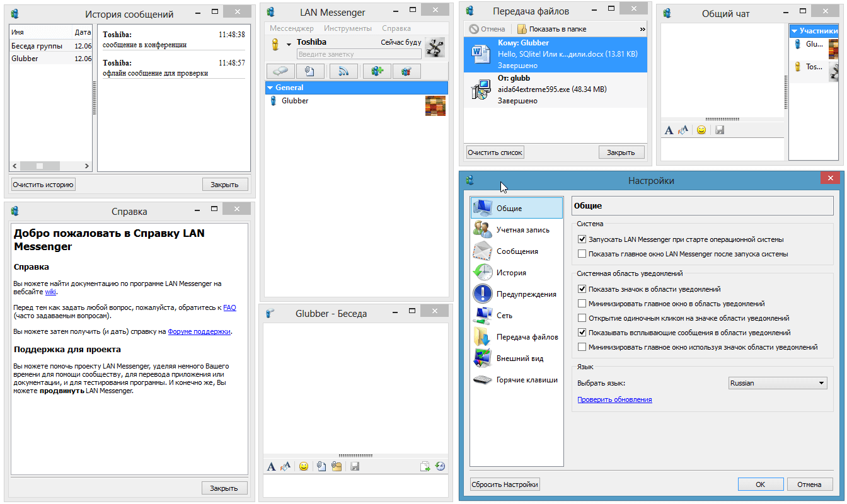Select Сеть settings category
Viewport: 847px width, 504px height.
click(x=517, y=315)
